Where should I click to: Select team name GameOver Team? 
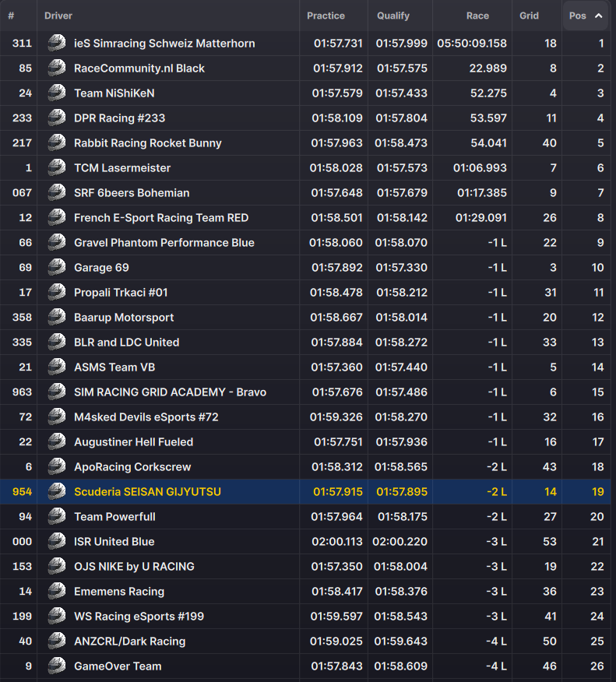(118, 666)
